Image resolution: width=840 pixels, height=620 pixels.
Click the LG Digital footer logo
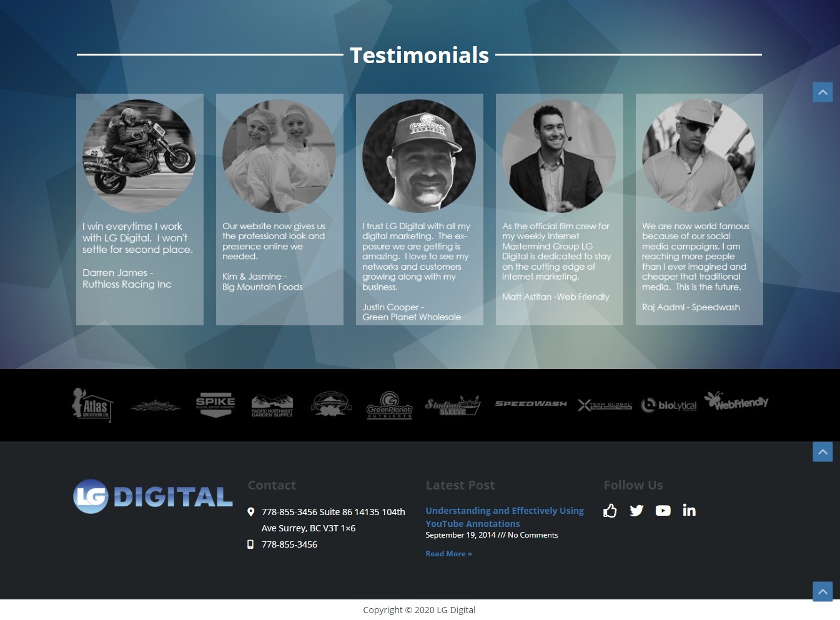(x=152, y=496)
